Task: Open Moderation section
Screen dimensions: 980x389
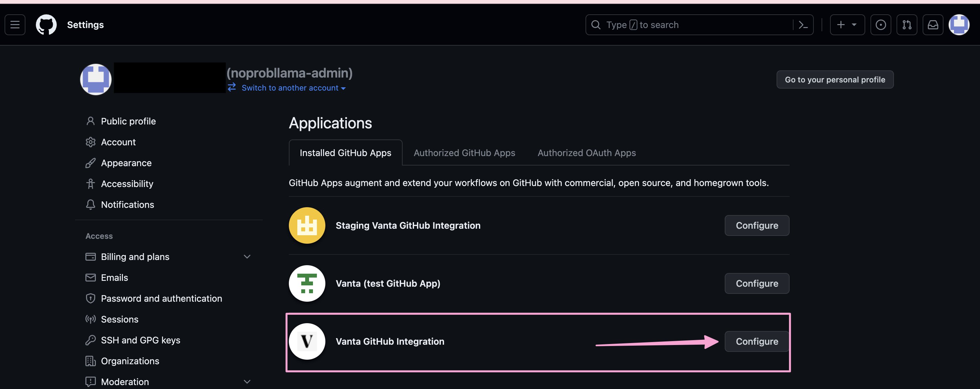Action: click(125, 382)
